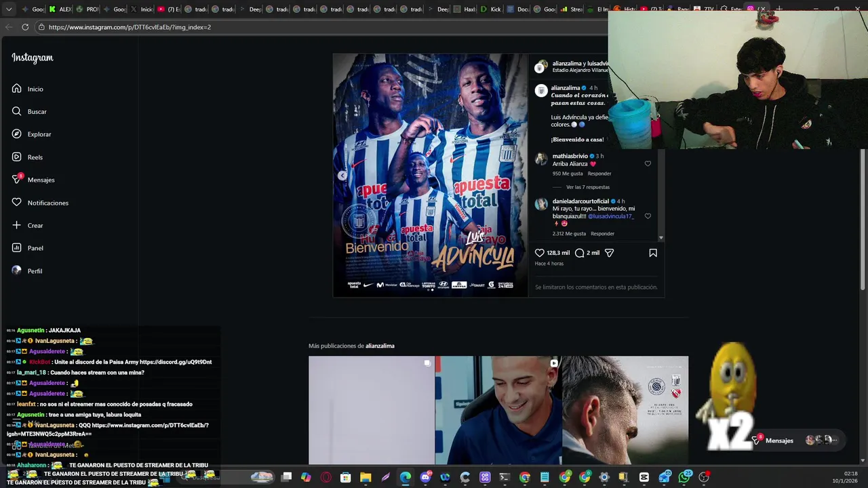
Task: Click the page vertical scrollbar
Action: coord(863,220)
